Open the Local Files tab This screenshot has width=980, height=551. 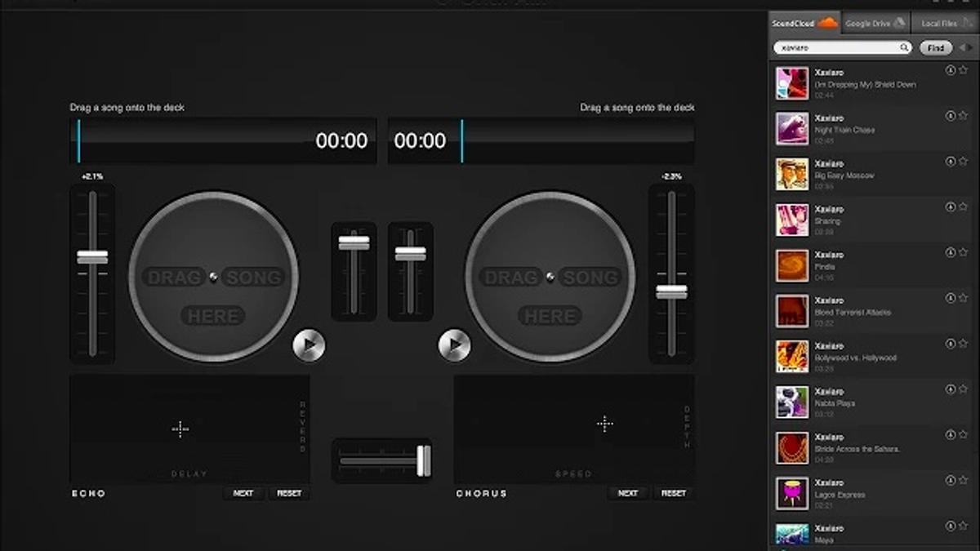(x=945, y=23)
